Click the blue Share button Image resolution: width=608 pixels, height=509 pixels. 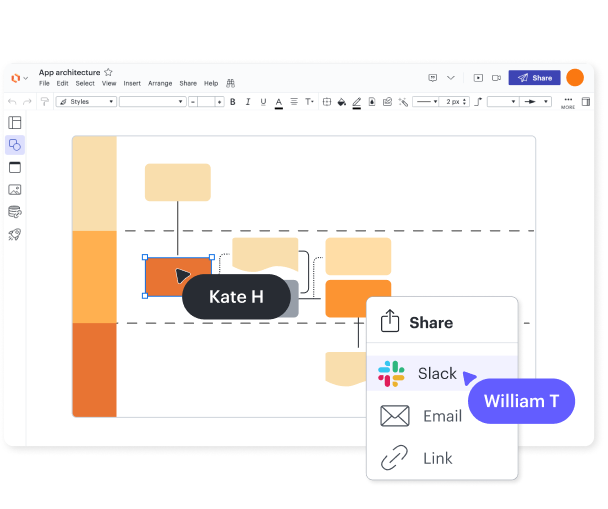coord(534,78)
